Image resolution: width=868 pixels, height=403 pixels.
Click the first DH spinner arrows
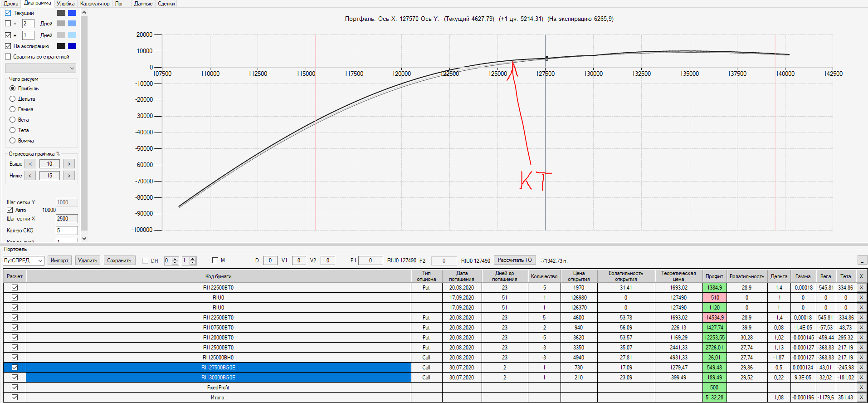click(x=175, y=260)
